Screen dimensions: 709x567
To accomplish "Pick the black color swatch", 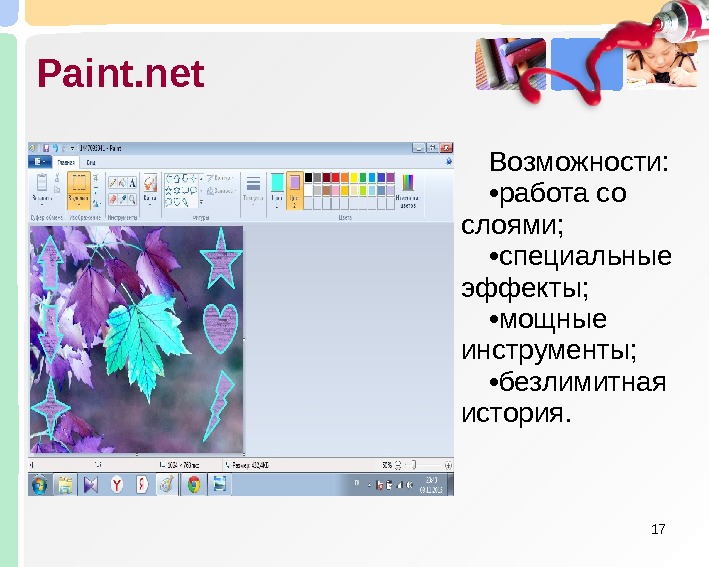I will point(308,178).
